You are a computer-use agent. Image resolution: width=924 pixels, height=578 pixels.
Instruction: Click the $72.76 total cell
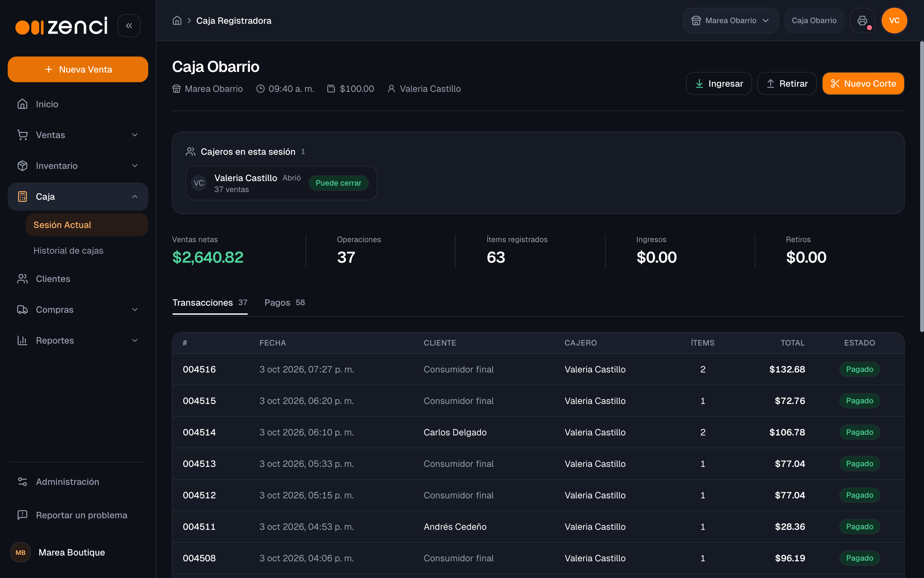[x=790, y=401]
